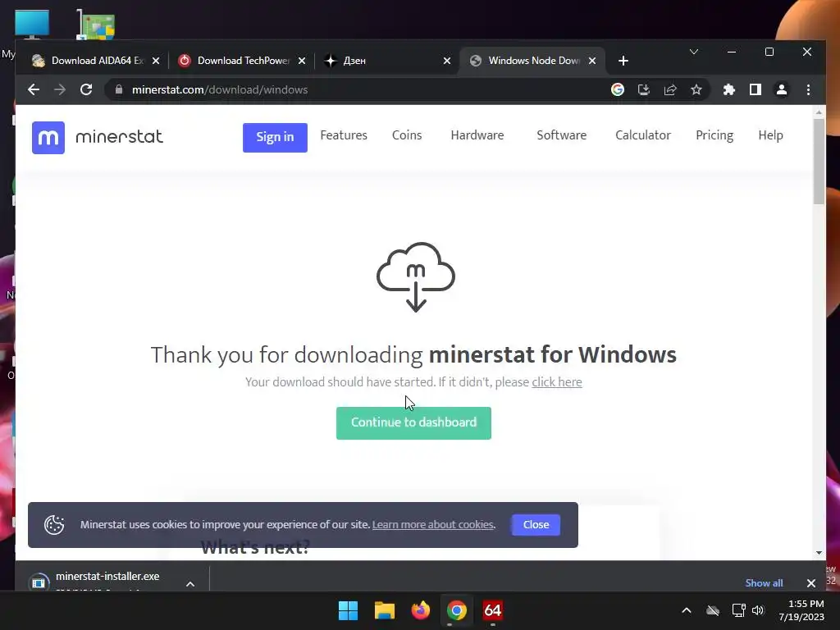This screenshot has width=840, height=630.
Task: Click the monitor desktop icon
Action: (x=32, y=24)
